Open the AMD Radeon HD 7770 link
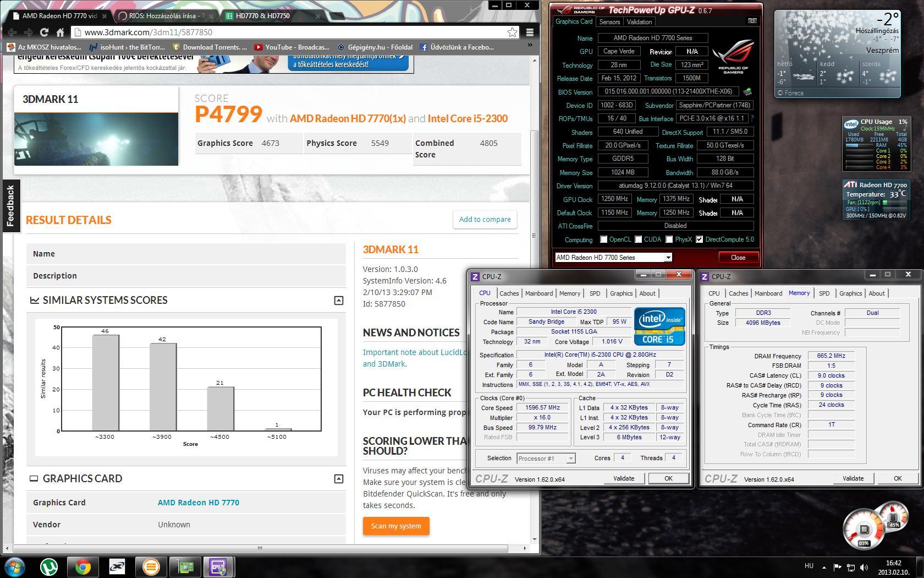This screenshot has width=924, height=578. point(198,503)
